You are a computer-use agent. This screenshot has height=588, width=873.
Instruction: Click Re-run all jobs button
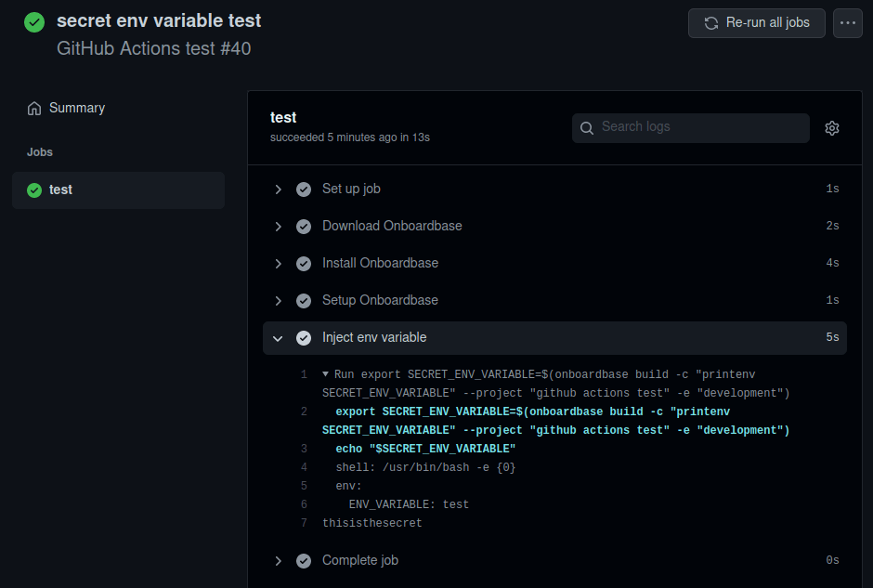757,23
